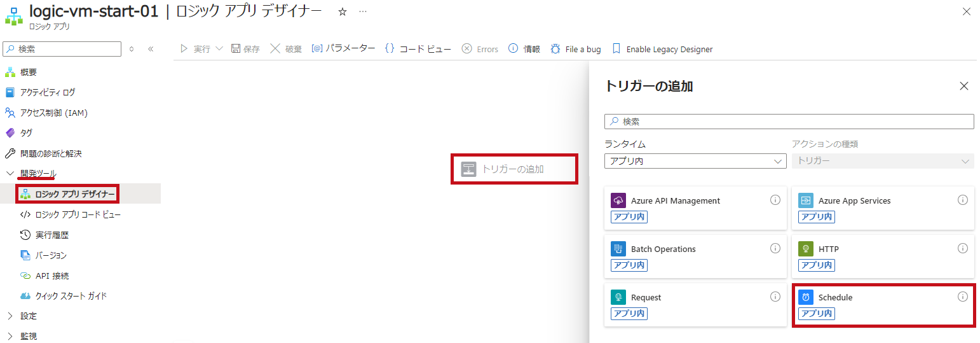
Task: Click the info icon on Batch Operations card
Action: pyautogui.click(x=775, y=248)
